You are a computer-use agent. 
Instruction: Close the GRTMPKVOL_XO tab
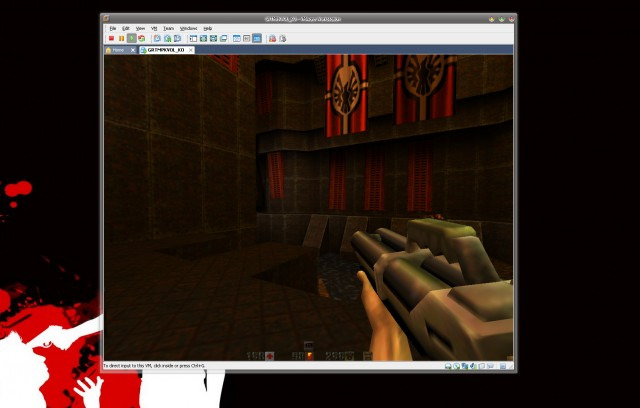click(191, 50)
